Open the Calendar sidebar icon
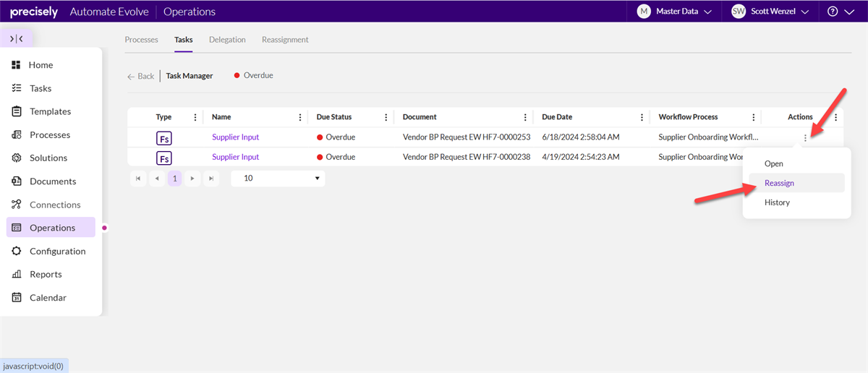868x373 pixels. click(x=17, y=297)
